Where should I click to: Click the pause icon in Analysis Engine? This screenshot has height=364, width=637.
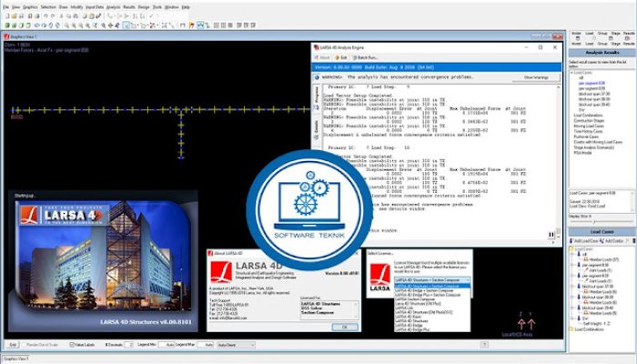(x=551, y=235)
